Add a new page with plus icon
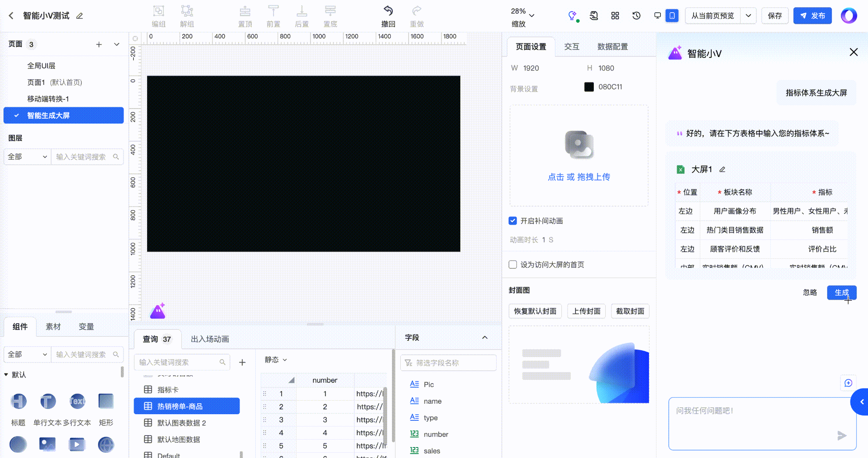 click(99, 44)
